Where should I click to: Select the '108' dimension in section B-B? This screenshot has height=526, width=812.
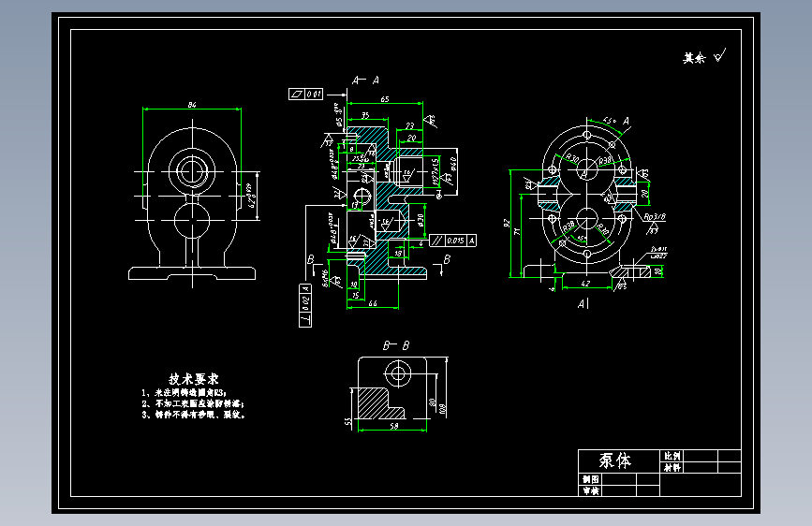[442, 408]
